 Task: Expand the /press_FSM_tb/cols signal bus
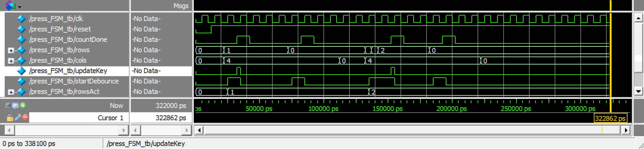click(x=11, y=61)
